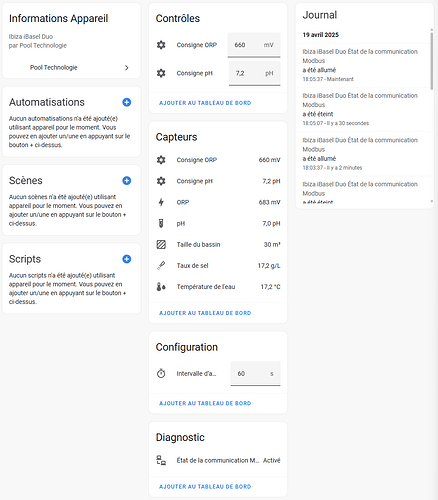
Task: Click the Taille du bassin texture icon
Action: [x=161, y=244]
